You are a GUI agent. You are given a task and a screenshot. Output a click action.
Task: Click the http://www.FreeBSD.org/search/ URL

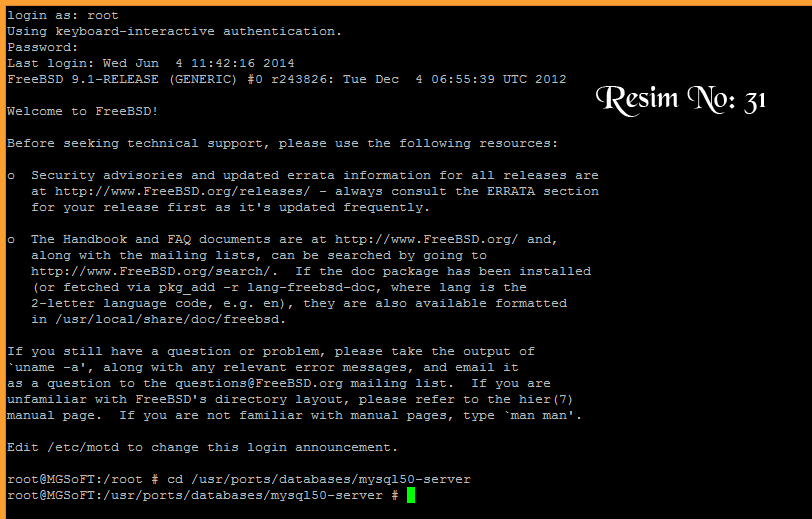(x=150, y=271)
